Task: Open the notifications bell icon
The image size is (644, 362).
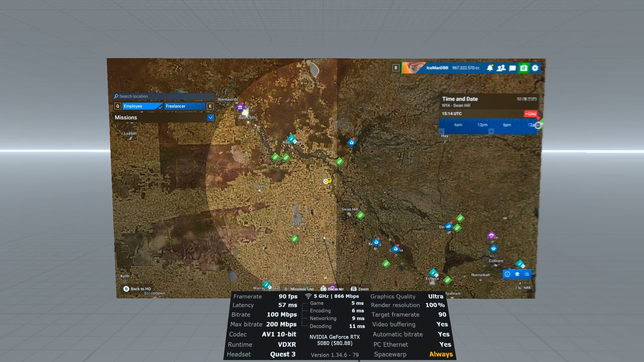Action: (x=490, y=68)
